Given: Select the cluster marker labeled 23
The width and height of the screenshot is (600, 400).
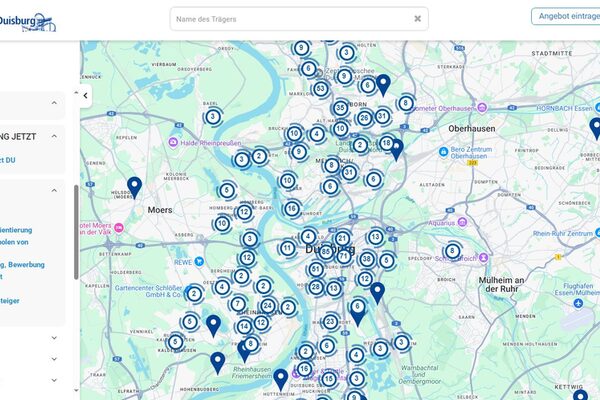Looking at the screenshot, I should tap(330, 322).
